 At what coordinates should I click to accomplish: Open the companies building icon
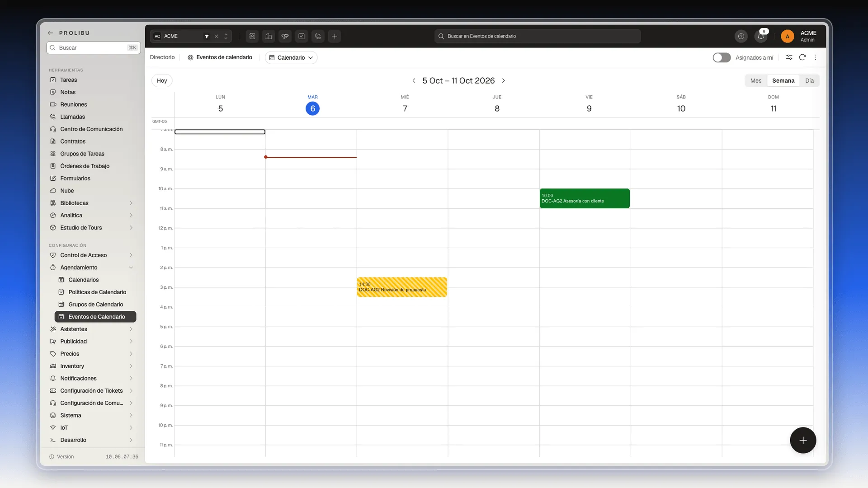[269, 36]
